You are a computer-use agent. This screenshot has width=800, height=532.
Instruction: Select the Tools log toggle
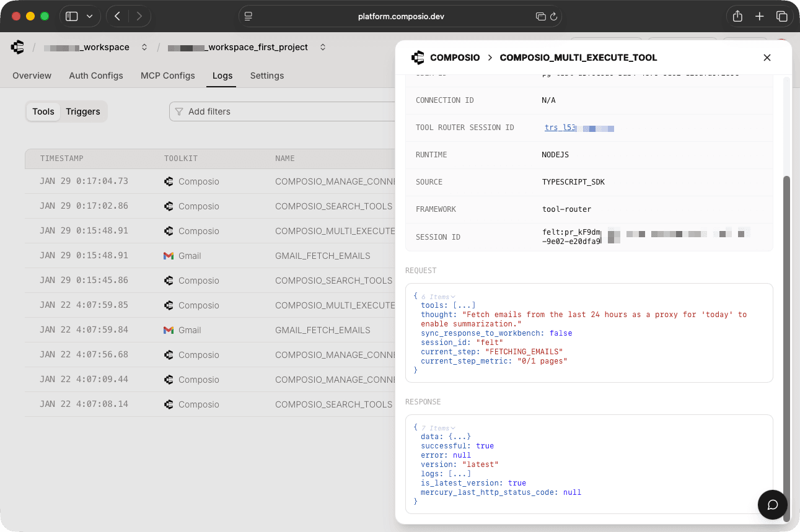43,111
